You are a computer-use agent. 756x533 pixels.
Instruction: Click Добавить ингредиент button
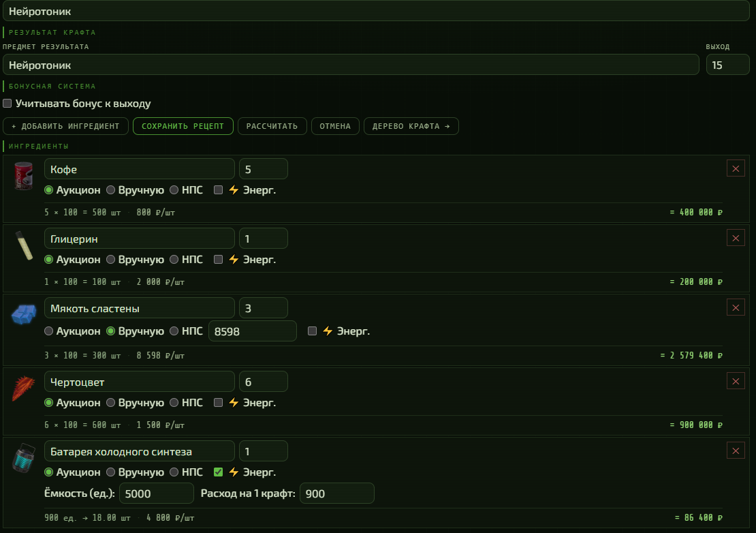click(65, 126)
